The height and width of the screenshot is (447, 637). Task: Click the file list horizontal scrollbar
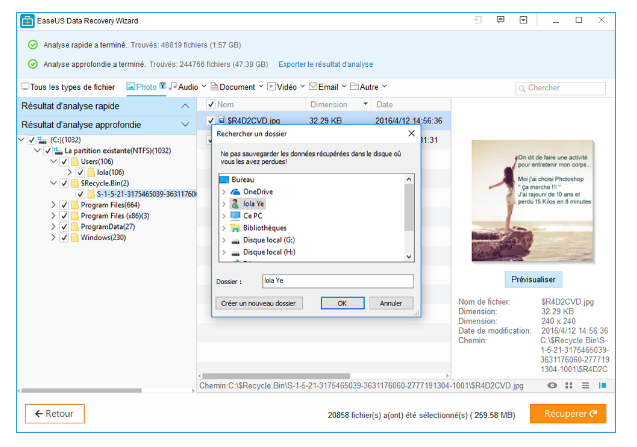pyautogui.click(x=276, y=376)
